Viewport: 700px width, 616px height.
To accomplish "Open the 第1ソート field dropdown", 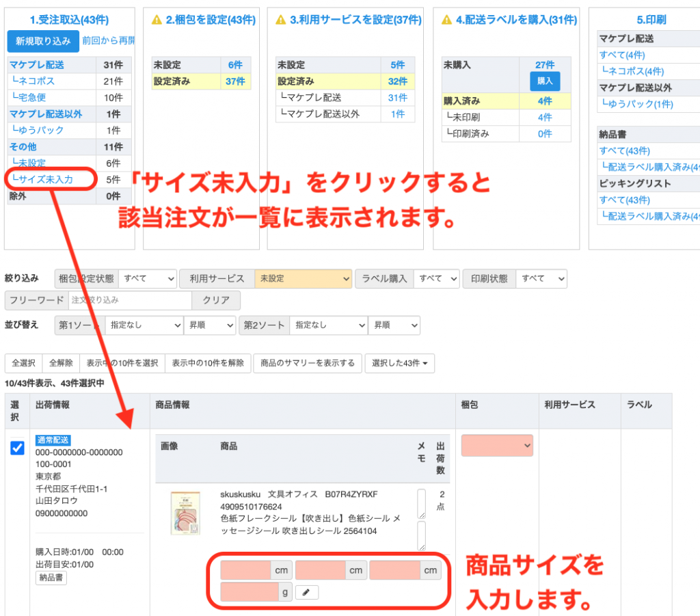I will coord(144,325).
